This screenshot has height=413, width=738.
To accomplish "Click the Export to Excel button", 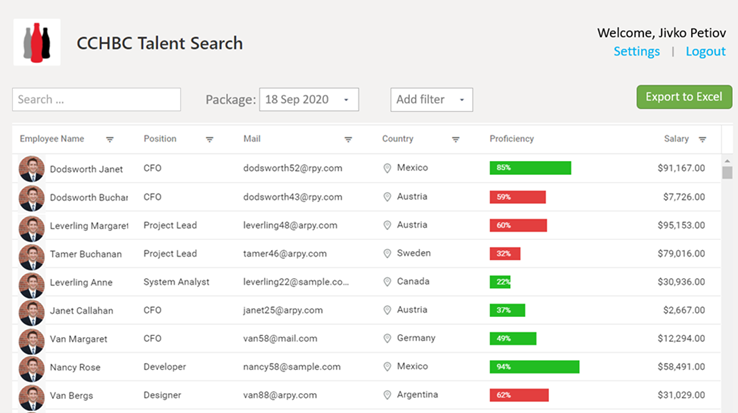I will click(x=684, y=97).
